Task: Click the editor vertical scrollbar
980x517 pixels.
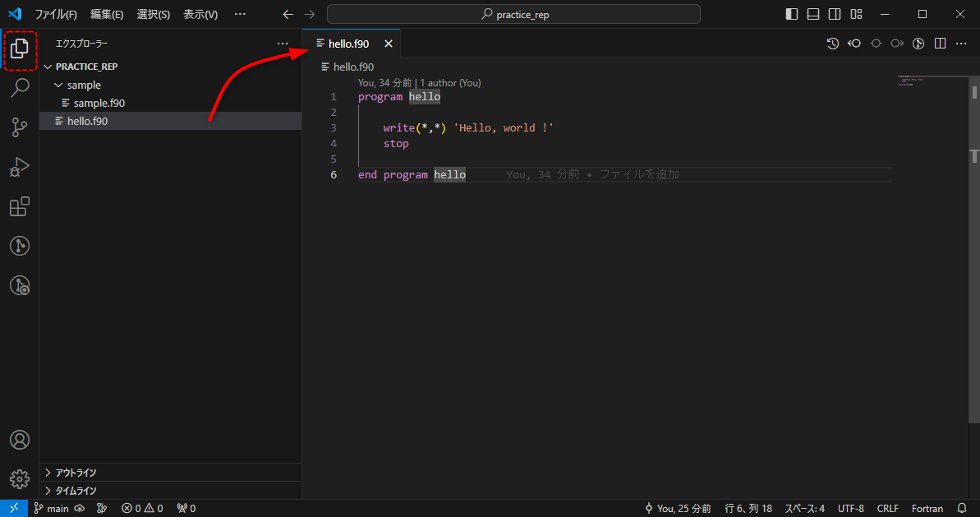Action: coord(974,250)
